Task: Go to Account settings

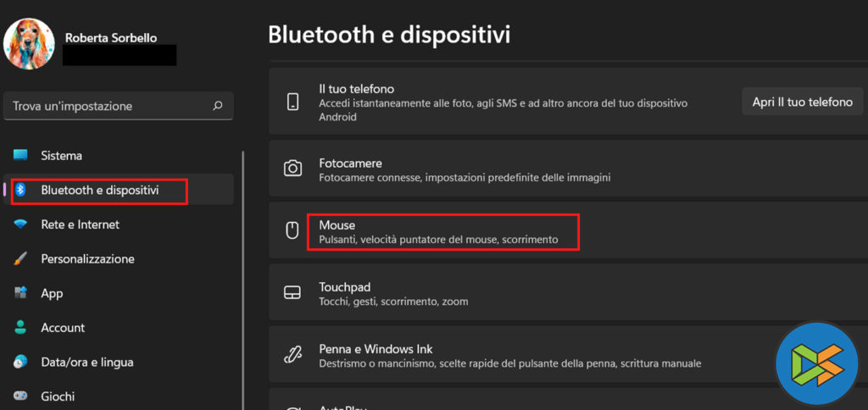Action: [63, 328]
